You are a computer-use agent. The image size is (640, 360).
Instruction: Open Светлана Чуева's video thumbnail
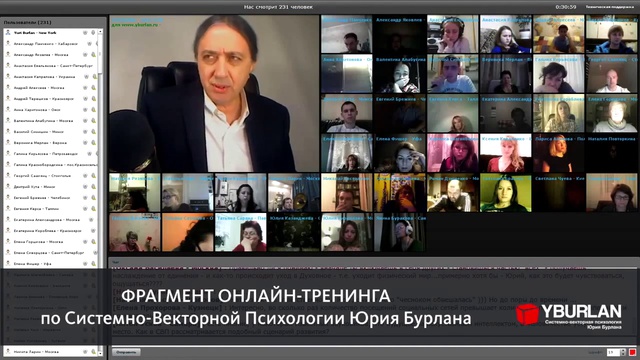pos(559,193)
